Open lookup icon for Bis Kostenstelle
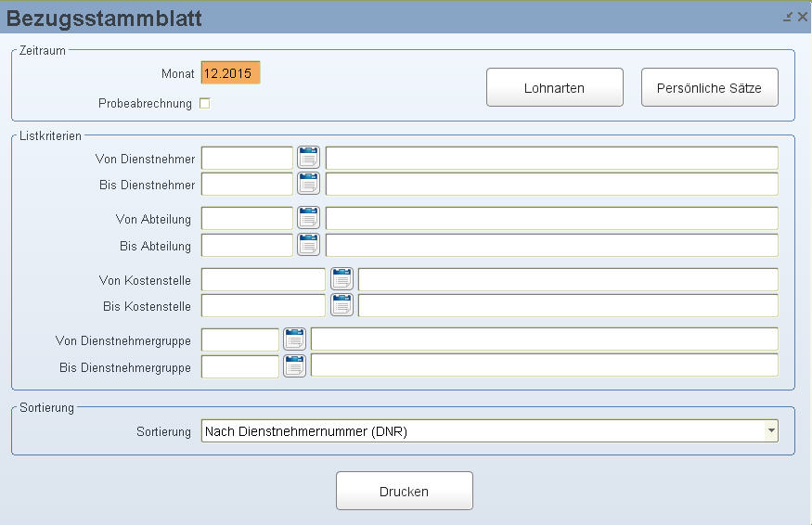 tap(342, 305)
